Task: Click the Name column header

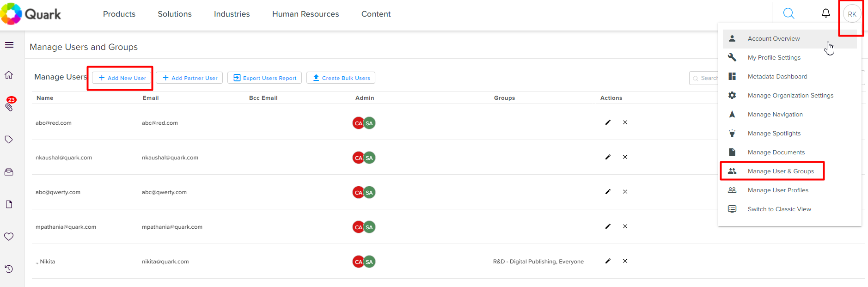Action: [45, 98]
